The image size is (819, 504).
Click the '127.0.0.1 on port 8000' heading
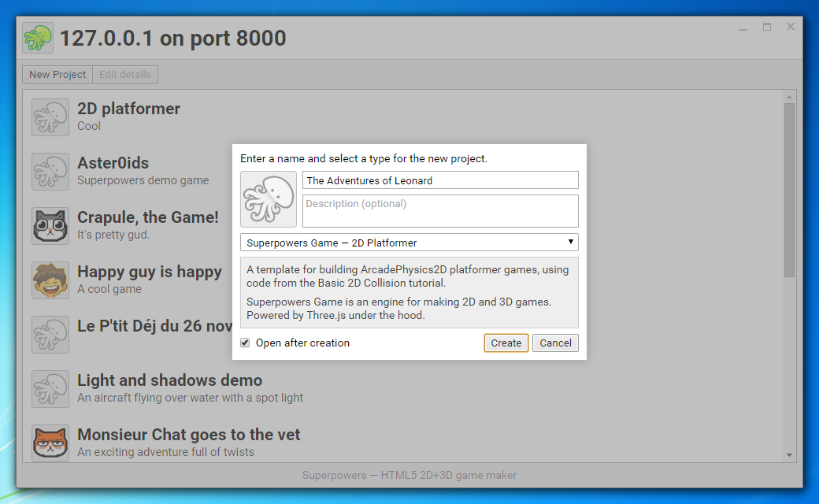pos(173,38)
